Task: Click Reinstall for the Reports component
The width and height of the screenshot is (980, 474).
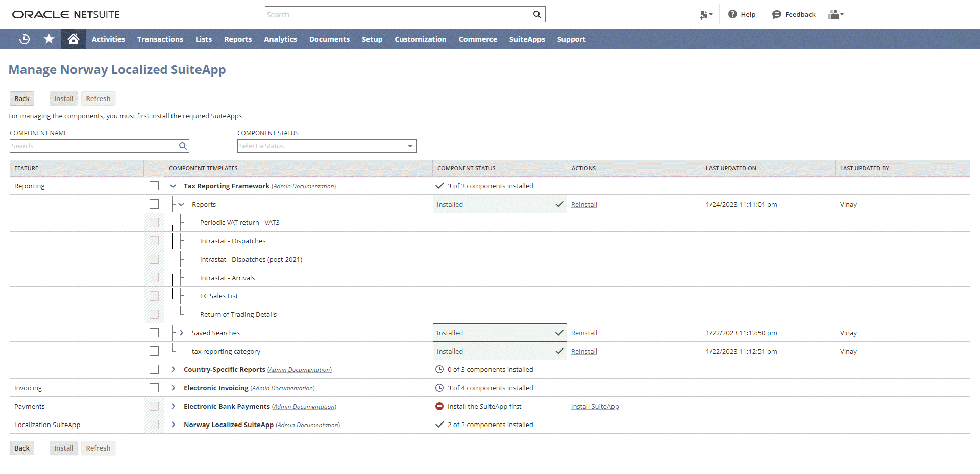Action: coord(584,204)
